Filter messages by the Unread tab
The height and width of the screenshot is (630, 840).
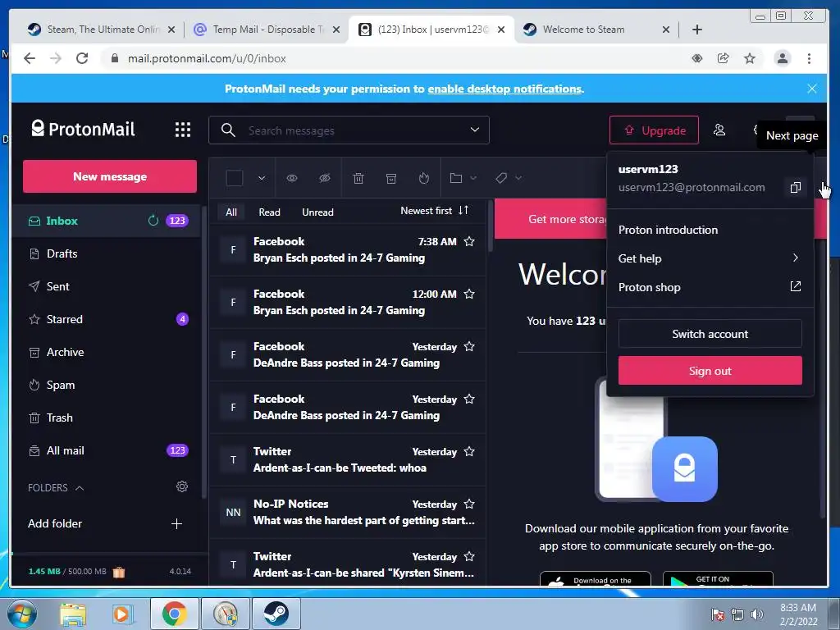click(x=317, y=212)
